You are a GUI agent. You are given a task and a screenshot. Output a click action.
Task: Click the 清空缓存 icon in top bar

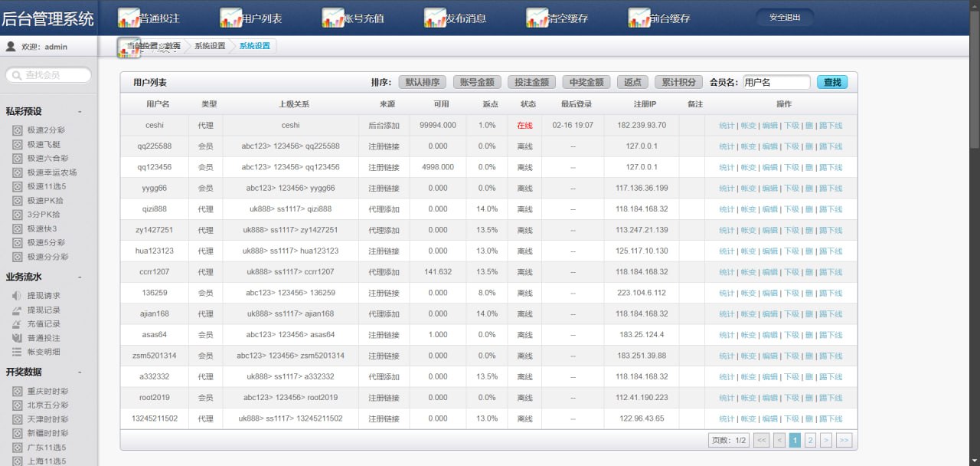(x=537, y=18)
